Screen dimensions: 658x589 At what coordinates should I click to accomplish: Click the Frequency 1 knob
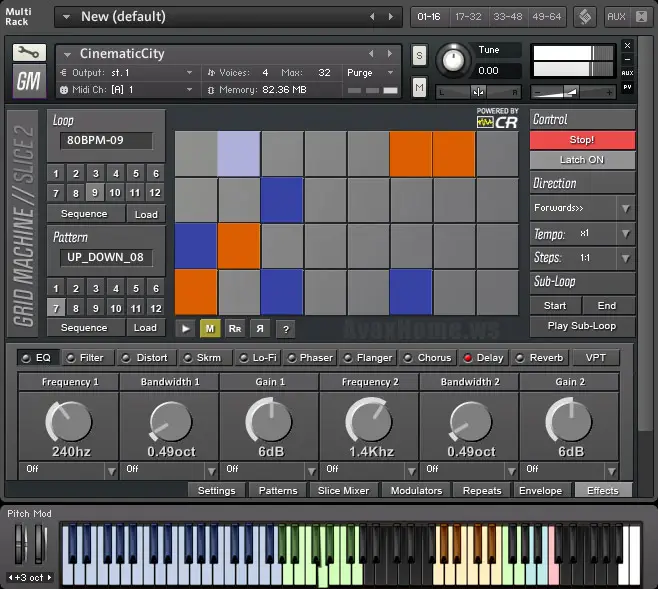tap(68, 421)
